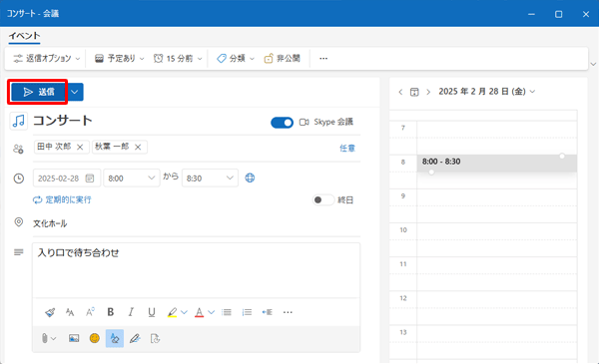The image size is (599, 364).
Task: Remove attendee 田中 次郎
Action: click(x=80, y=148)
